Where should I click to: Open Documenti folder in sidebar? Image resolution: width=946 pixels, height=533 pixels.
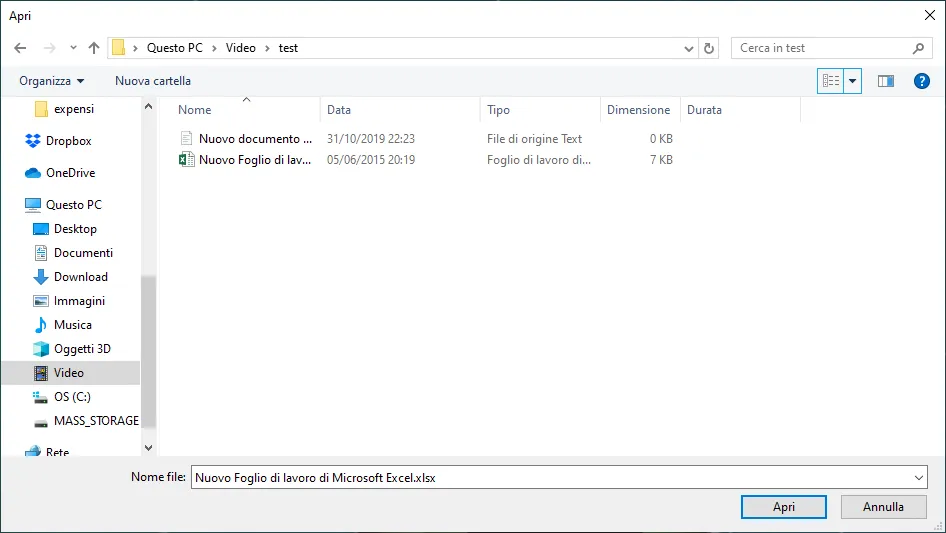[83, 253]
